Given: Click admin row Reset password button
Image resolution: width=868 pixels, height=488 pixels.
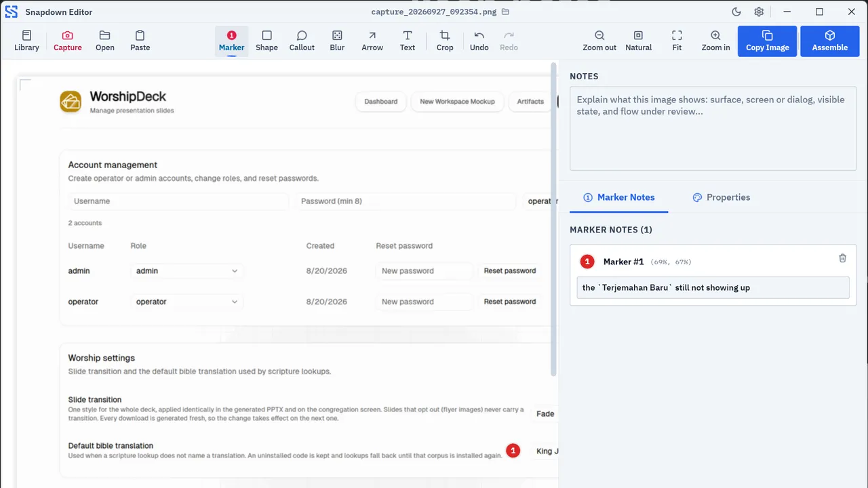Looking at the screenshot, I should [510, 271].
